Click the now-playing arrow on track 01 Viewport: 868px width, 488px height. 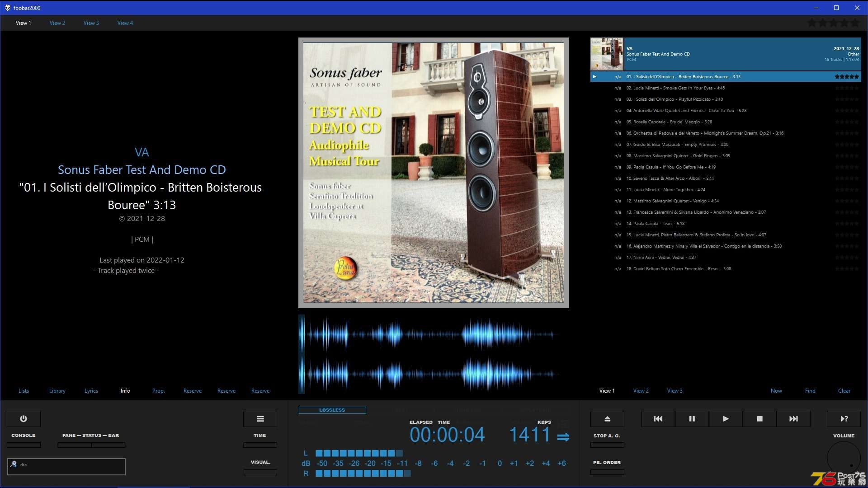[x=594, y=77]
